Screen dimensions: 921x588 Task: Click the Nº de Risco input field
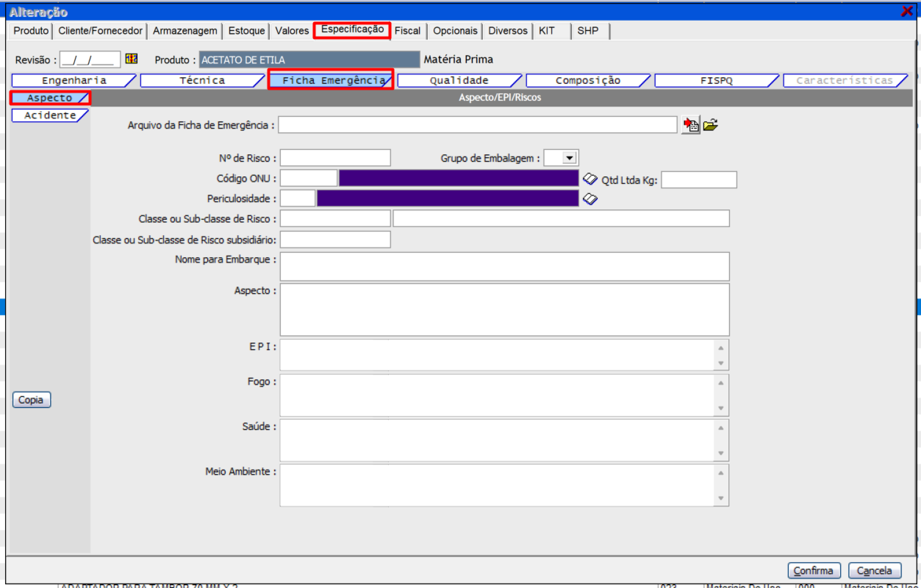pos(335,158)
